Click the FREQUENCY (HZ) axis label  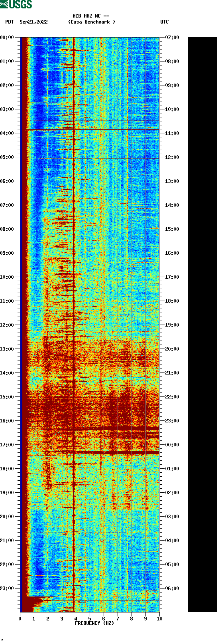[94, 623]
